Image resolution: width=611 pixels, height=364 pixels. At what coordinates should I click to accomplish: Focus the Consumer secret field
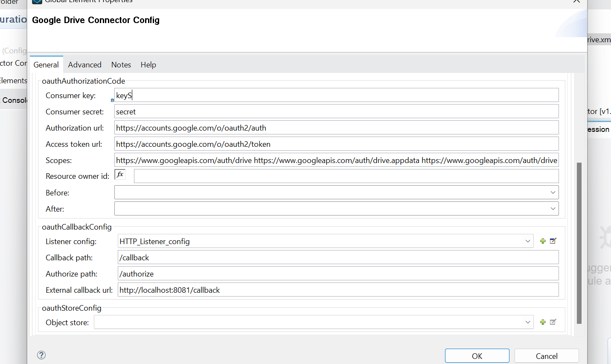(x=336, y=112)
